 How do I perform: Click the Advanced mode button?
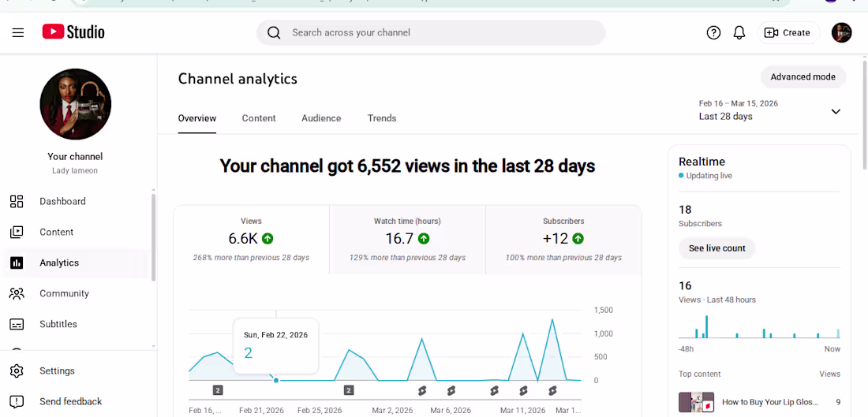click(x=803, y=77)
